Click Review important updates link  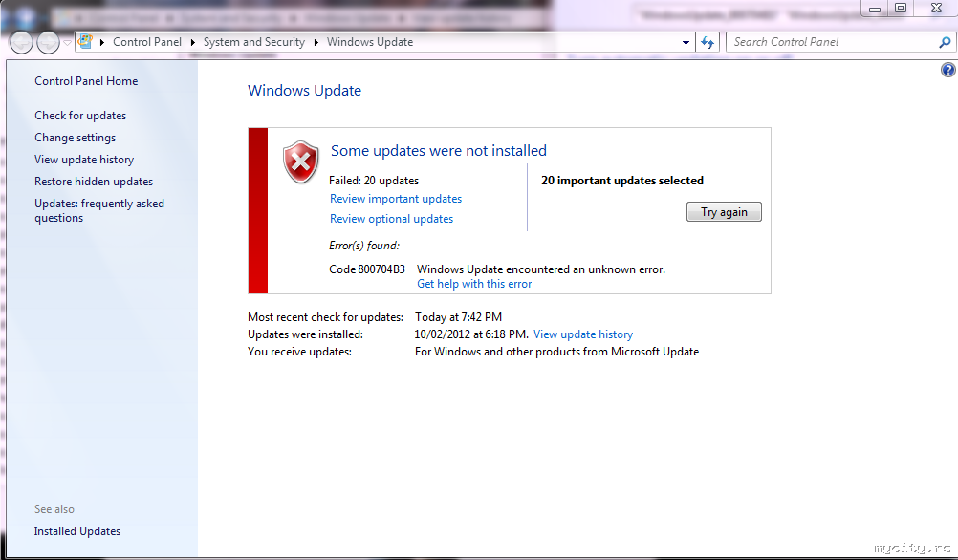click(x=396, y=199)
